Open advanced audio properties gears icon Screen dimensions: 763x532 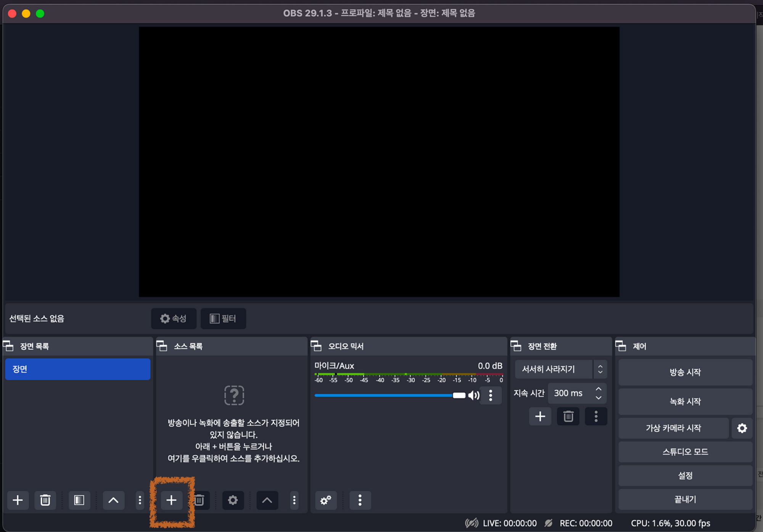click(325, 500)
